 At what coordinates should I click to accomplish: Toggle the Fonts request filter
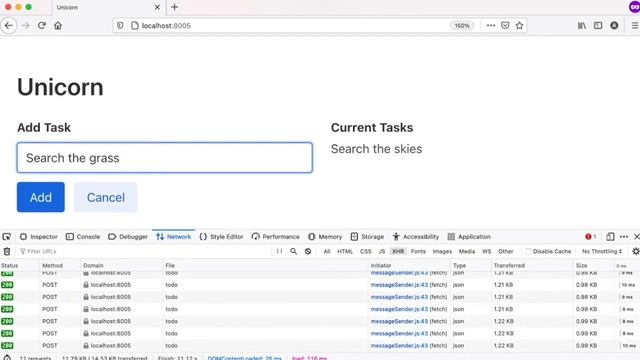coord(418,251)
